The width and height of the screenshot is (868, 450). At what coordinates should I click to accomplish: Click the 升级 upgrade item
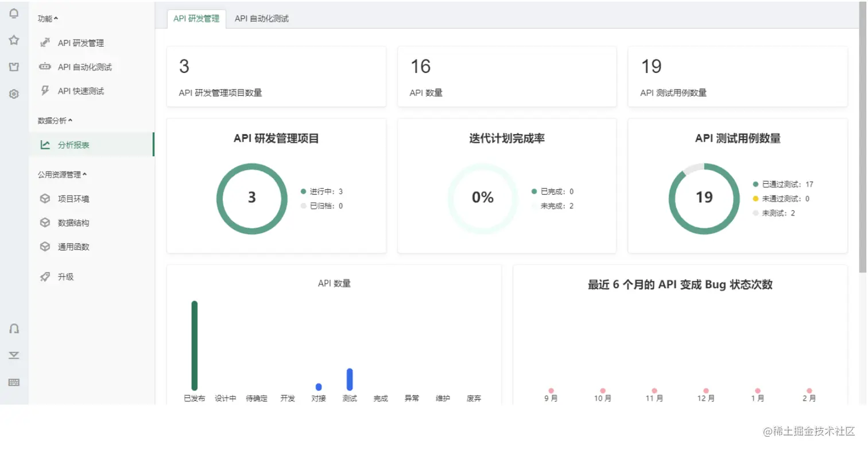click(x=92, y=277)
